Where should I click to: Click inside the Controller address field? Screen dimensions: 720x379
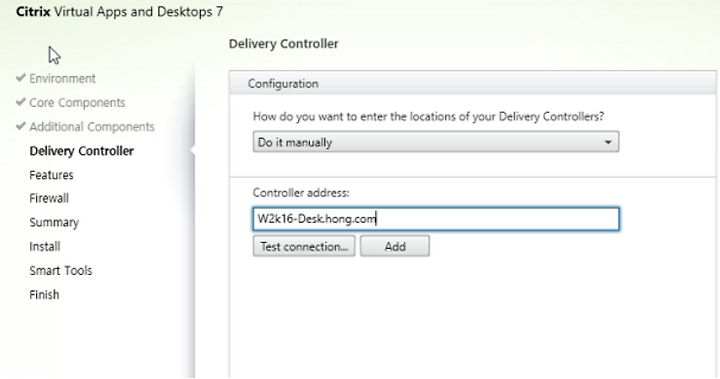pyautogui.click(x=436, y=219)
